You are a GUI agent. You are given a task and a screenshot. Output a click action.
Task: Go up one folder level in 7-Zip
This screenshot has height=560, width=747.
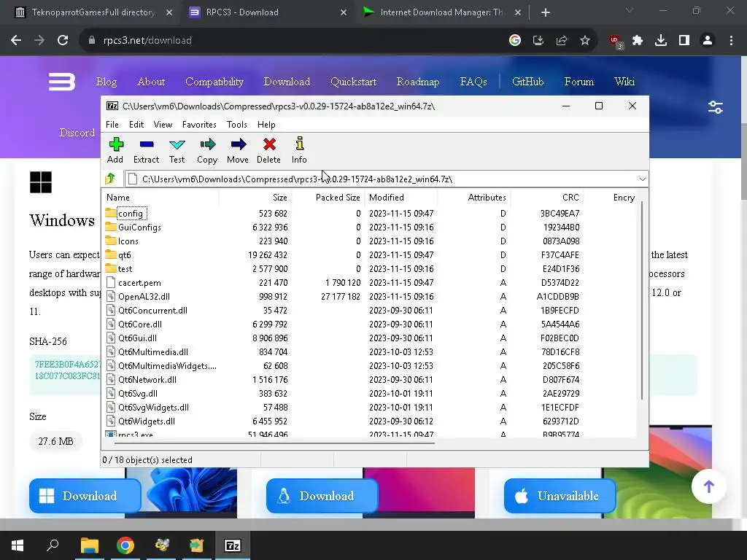click(111, 179)
